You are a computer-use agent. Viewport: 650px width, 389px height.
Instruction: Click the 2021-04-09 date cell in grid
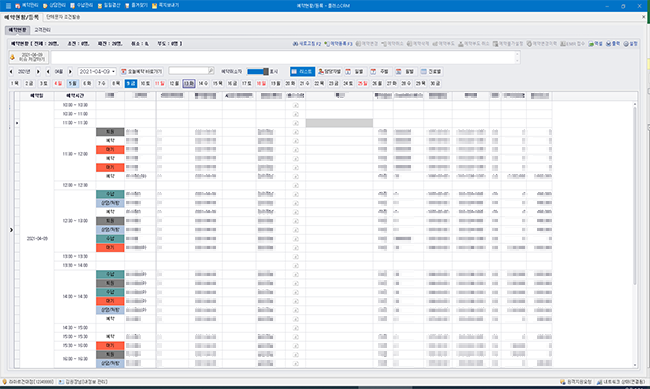click(37, 239)
